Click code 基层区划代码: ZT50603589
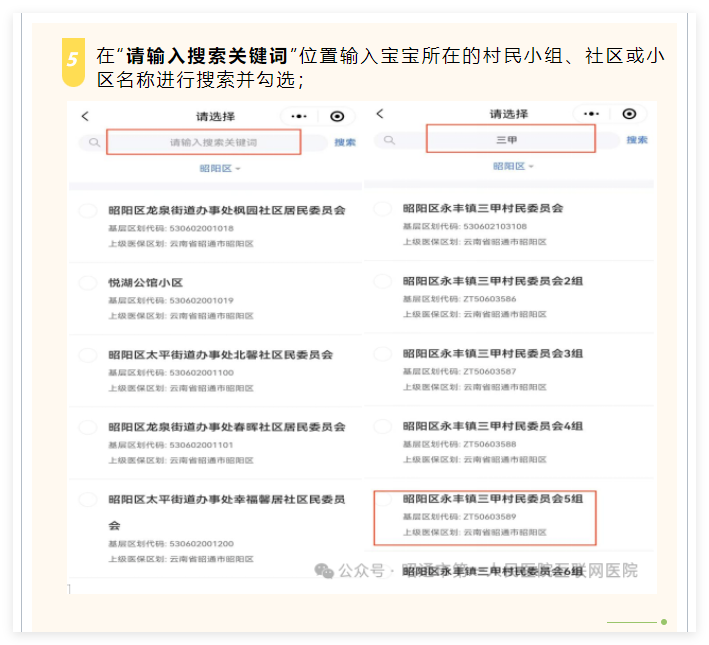709x645 pixels. (x=459, y=517)
